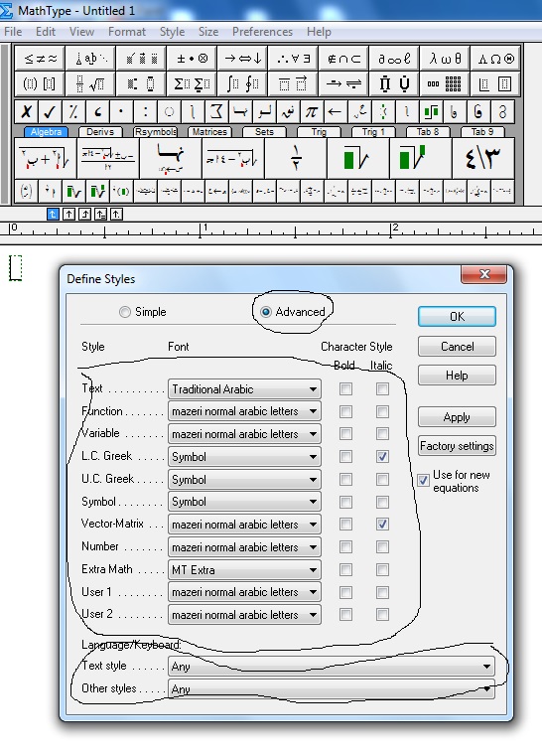The height and width of the screenshot is (756, 542).
Task: Open the fraction and radical templates palette
Action: (90, 83)
